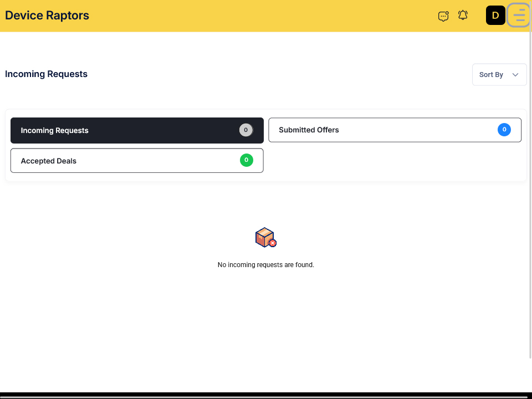Click the empty box illustration icon
532x399 pixels.
coord(265,237)
